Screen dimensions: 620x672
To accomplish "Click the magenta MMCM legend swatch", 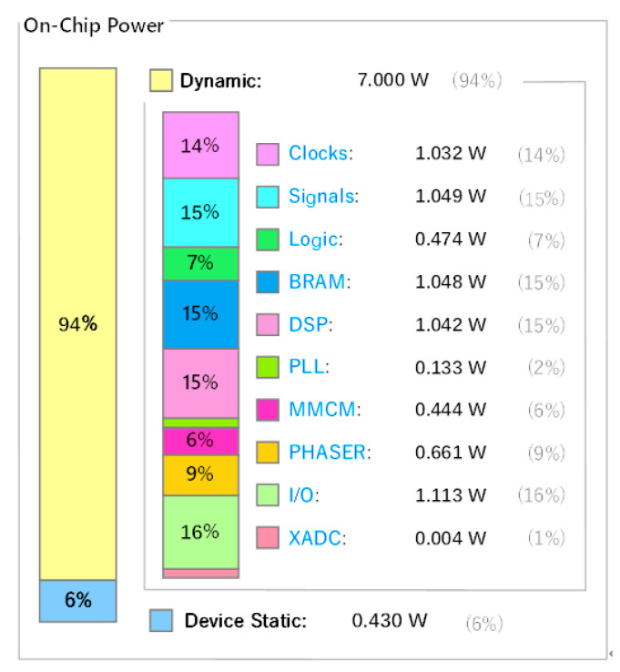I will [268, 410].
